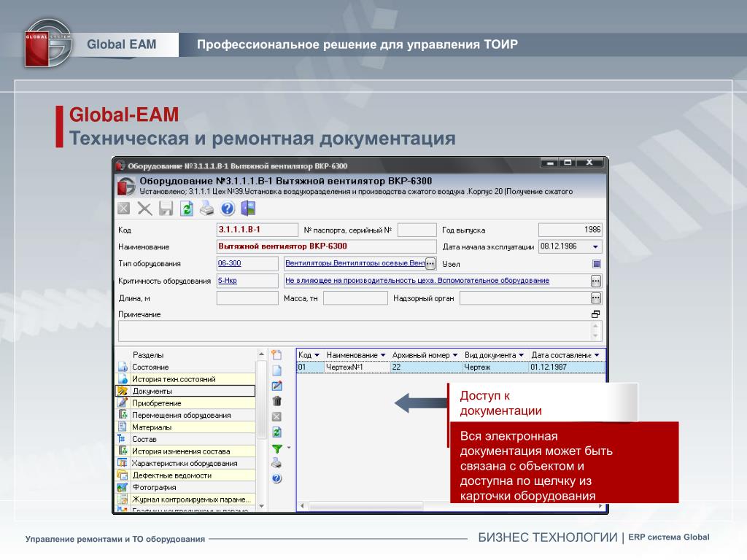The height and width of the screenshot is (560, 747).
Task: Click the door exit icon in top toolbar
Action: [x=248, y=208]
